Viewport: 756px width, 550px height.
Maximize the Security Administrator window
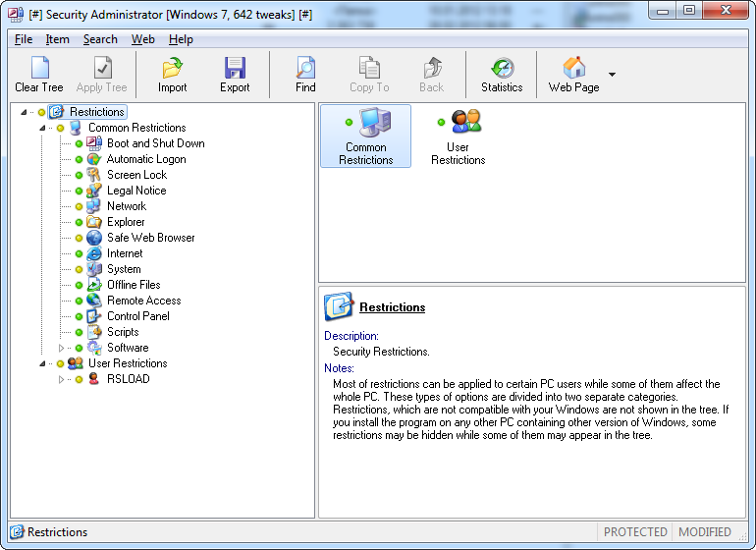point(689,11)
